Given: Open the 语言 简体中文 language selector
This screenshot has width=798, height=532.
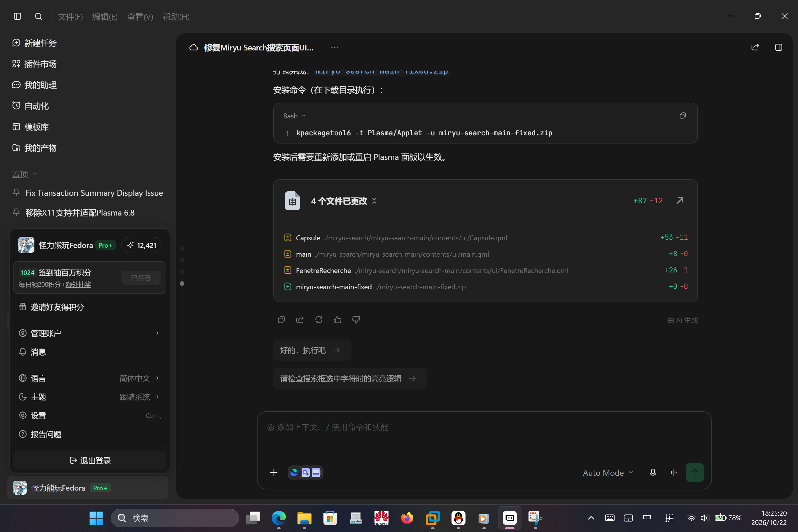Looking at the screenshot, I should coord(90,378).
